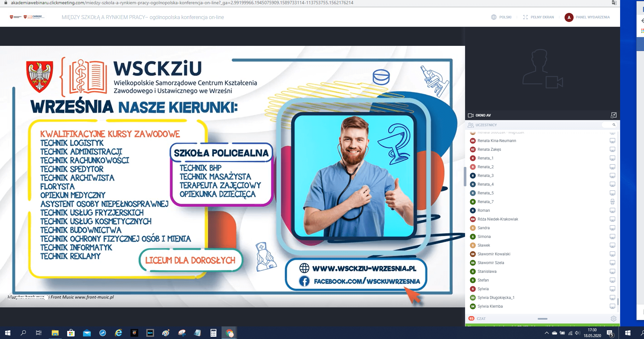Viewport: 644px width, 339px height.
Task: Open chat settings gear
Action: (x=613, y=319)
